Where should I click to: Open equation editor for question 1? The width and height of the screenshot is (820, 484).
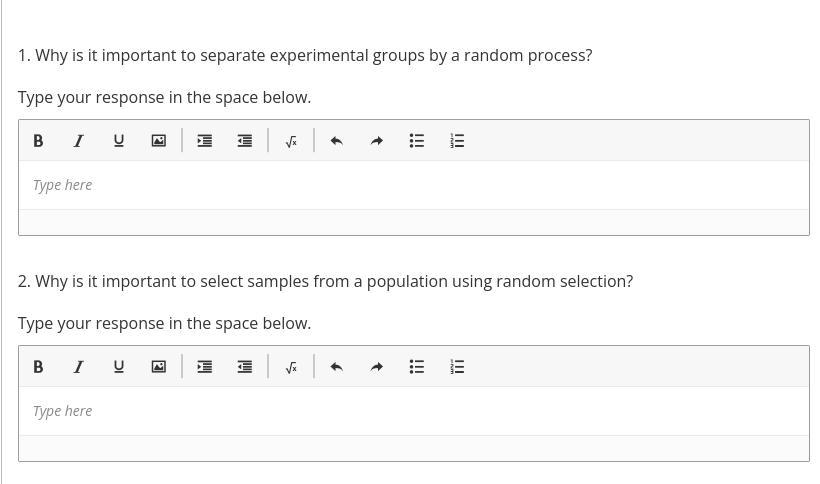[291, 141]
